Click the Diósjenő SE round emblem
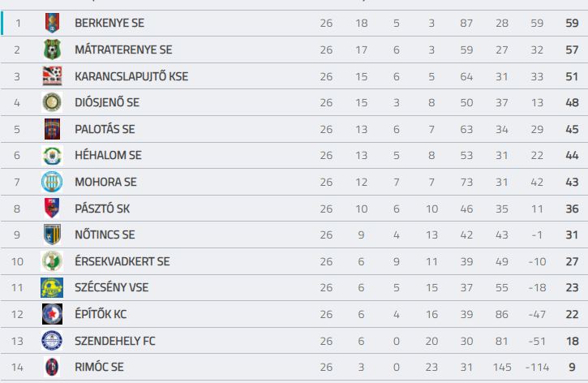The height and width of the screenshot is (383, 588). (52, 102)
